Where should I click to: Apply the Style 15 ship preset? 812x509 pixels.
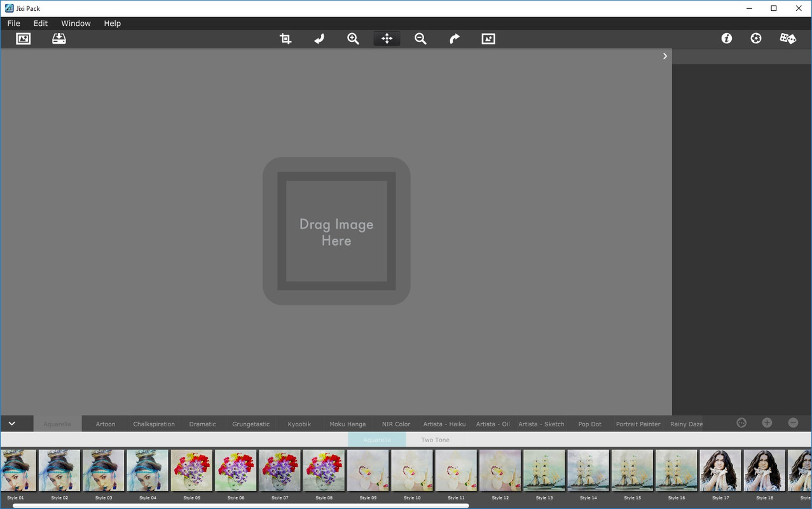pos(633,471)
